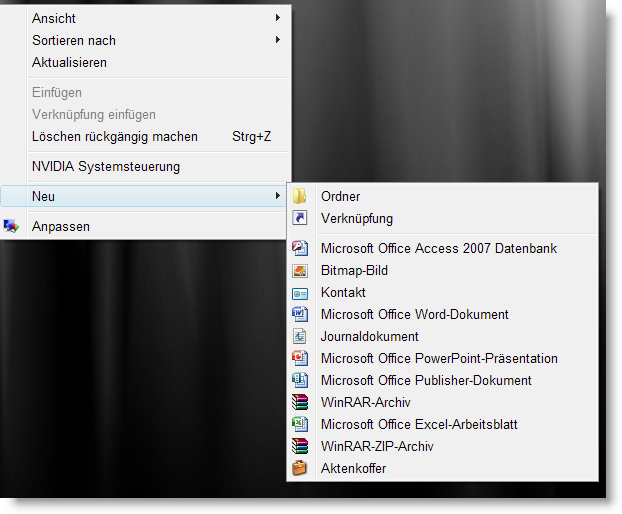This screenshot has height=514, width=622.
Task: Choose Microsoft Office Word-Dokument
Action: (x=442, y=314)
